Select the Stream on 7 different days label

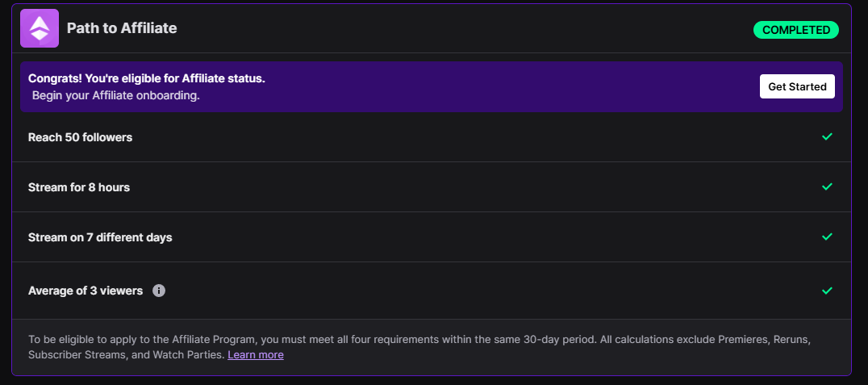point(100,237)
